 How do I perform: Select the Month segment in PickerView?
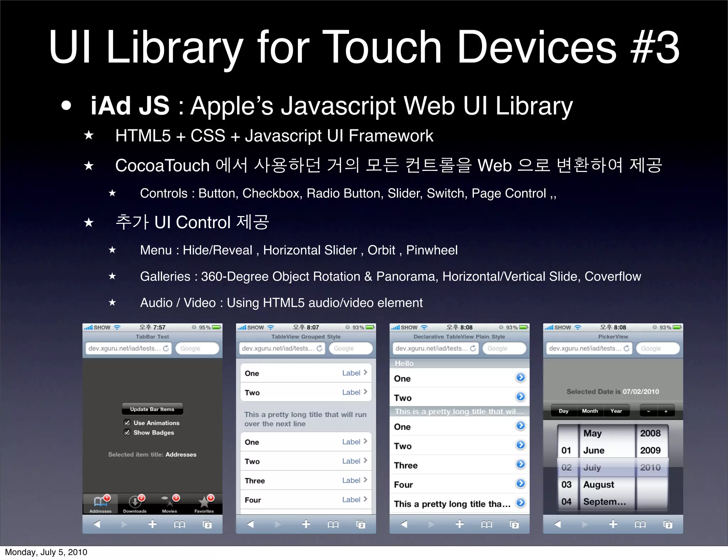tap(590, 411)
